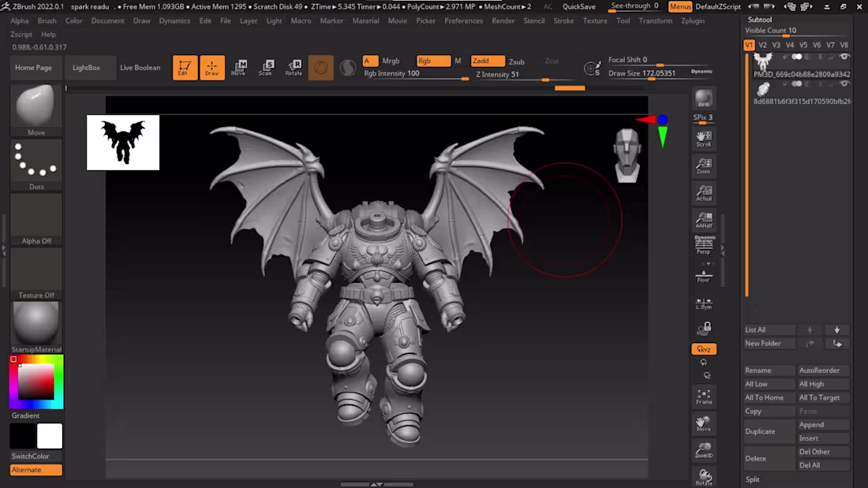The image size is (868, 488).
Task: Click the Duplicate subtool button
Action: (x=769, y=431)
